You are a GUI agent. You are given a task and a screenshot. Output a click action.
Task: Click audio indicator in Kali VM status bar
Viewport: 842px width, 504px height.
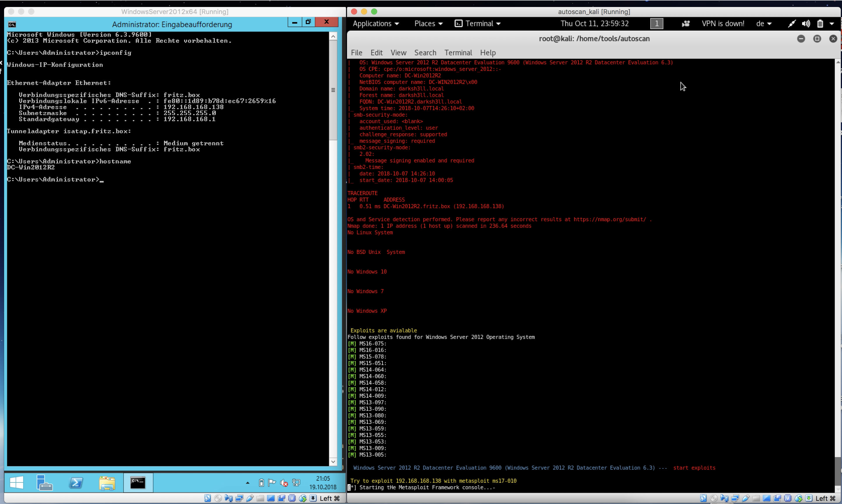[724, 498]
